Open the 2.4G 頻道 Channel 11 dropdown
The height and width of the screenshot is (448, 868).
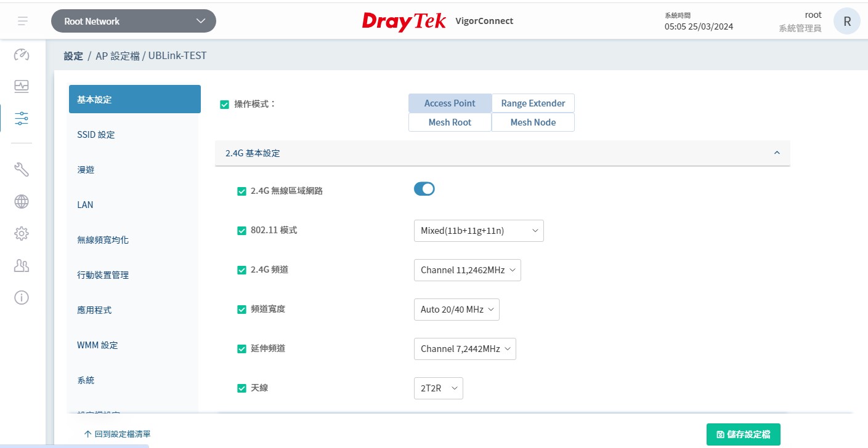(467, 270)
